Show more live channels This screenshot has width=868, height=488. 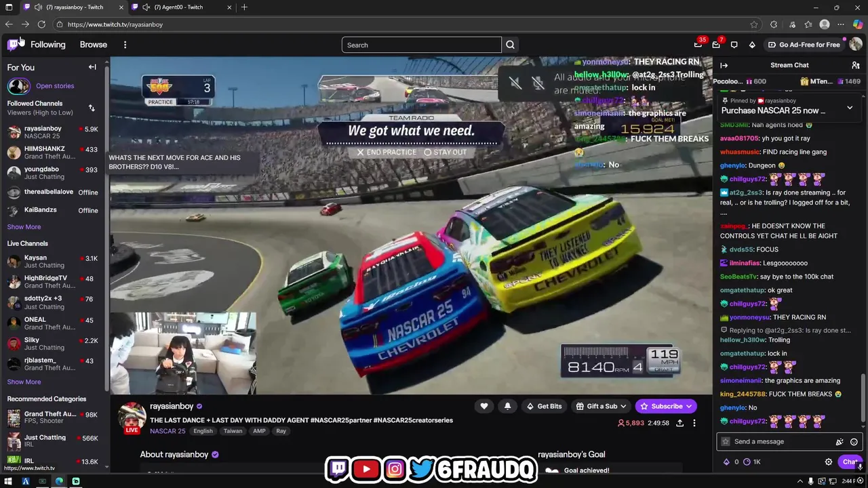pyautogui.click(x=24, y=382)
